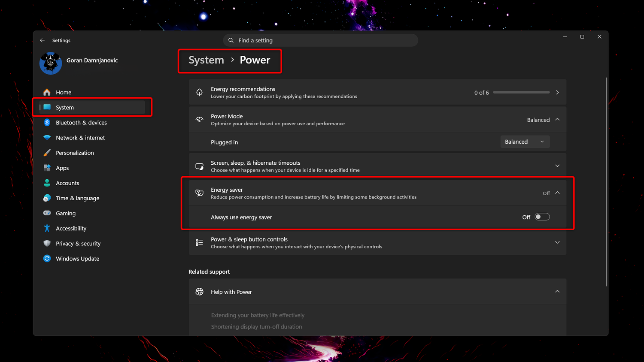Open Accessibility settings
The height and width of the screenshot is (362, 644).
coord(92,228)
